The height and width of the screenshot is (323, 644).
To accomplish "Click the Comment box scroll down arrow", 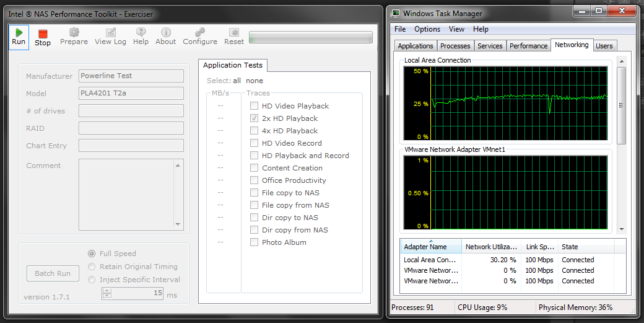I will pyautogui.click(x=178, y=224).
